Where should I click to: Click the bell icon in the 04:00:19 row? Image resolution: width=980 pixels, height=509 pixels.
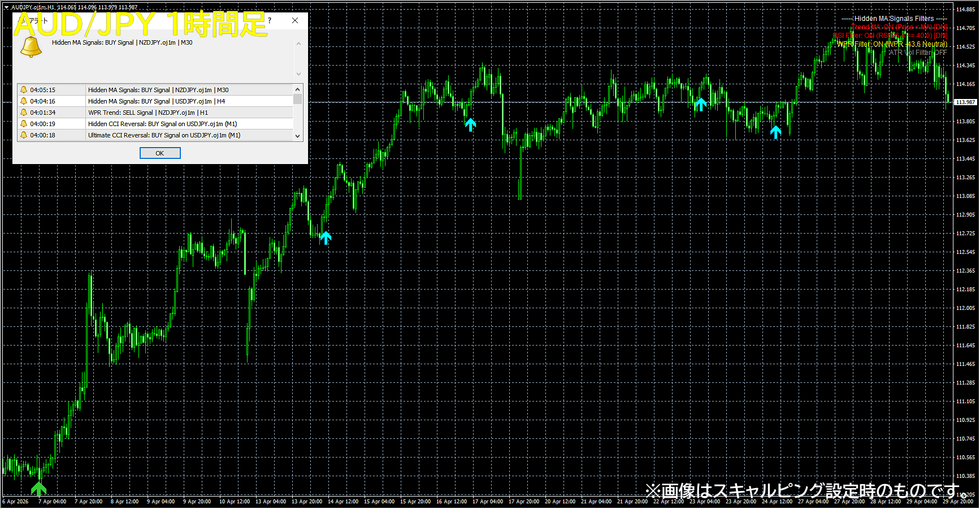pos(24,124)
